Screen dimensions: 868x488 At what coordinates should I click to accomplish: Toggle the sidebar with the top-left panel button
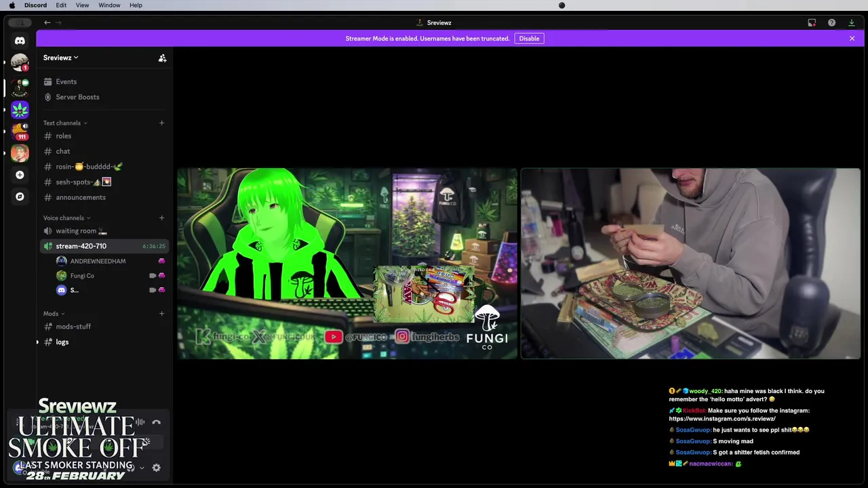tap(20, 22)
